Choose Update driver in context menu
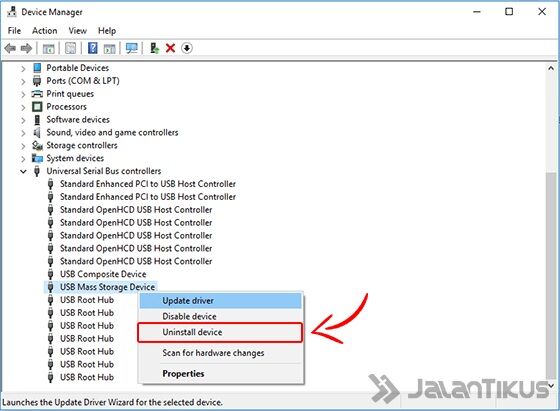 click(220, 301)
